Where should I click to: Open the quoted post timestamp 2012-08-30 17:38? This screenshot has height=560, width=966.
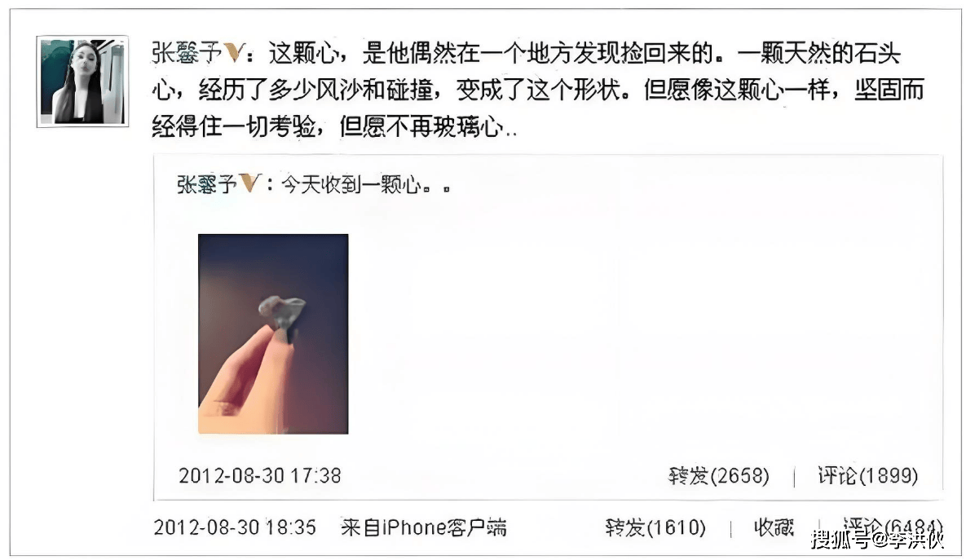point(259,475)
